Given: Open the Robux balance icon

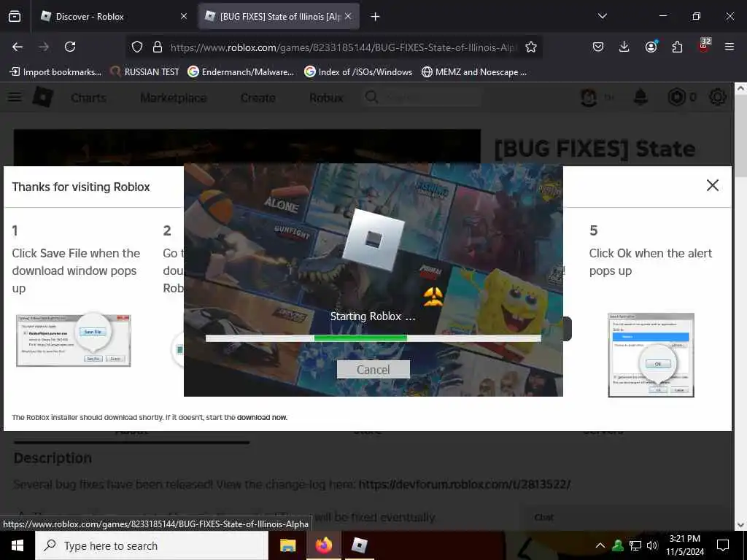Looking at the screenshot, I should 676,97.
